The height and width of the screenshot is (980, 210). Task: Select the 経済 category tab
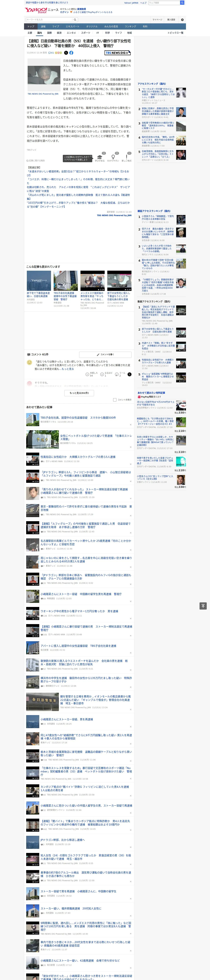tap(59, 33)
